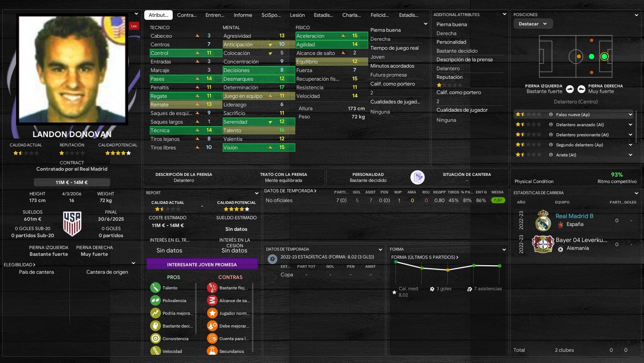This screenshot has height=363, width=644.
Task: Open the Estadísticas de Carrera panel dropdown
Action: click(x=636, y=193)
